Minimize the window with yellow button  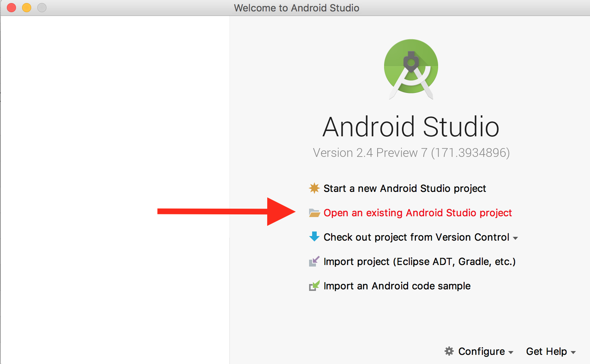[x=27, y=8]
